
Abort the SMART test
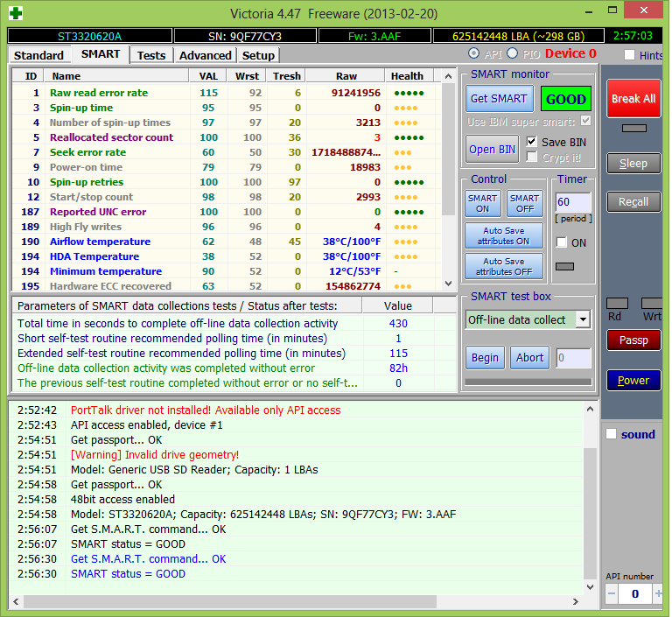[529, 358]
